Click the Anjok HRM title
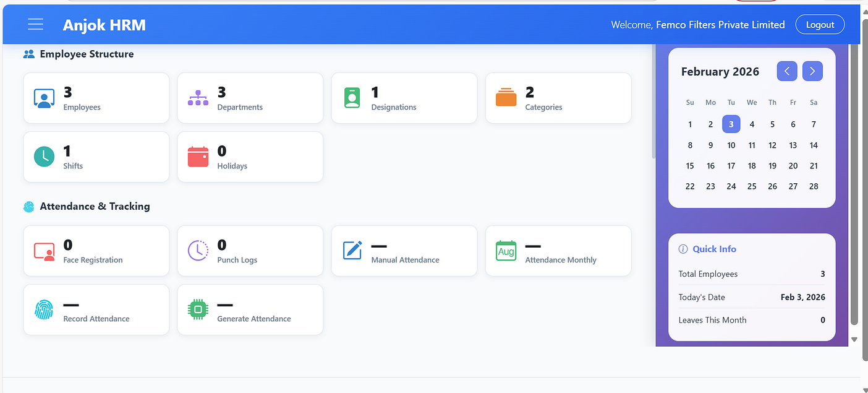The height and width of the screenshot is (393, 868). [104, 25]
